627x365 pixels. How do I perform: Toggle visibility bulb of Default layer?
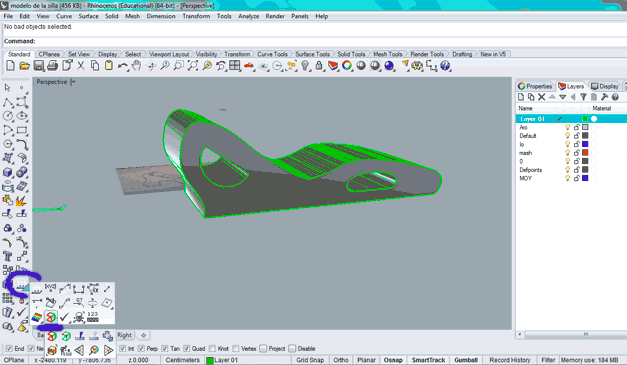pyautogui.click(x=567, y=136)
